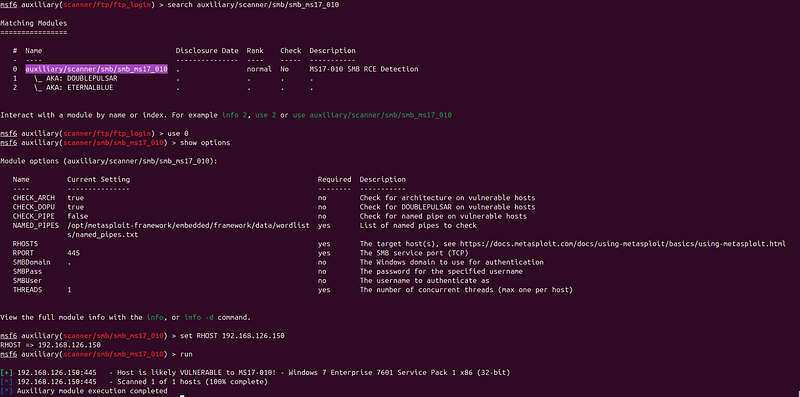This screenshot has width=800, height=397.
Task: Click the 'Current Setting' column header
Action: point(98,180)
